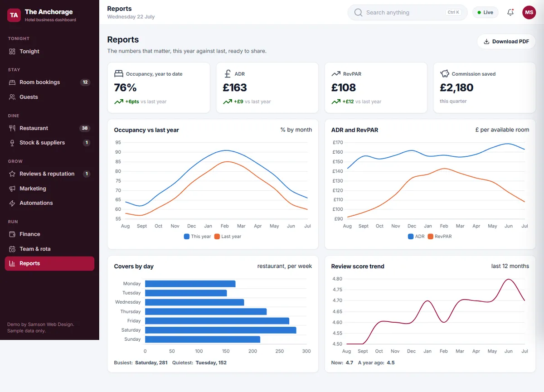Click the trend icon beside RevPAR title
The image size is (544, 392).
pos(336,73)
